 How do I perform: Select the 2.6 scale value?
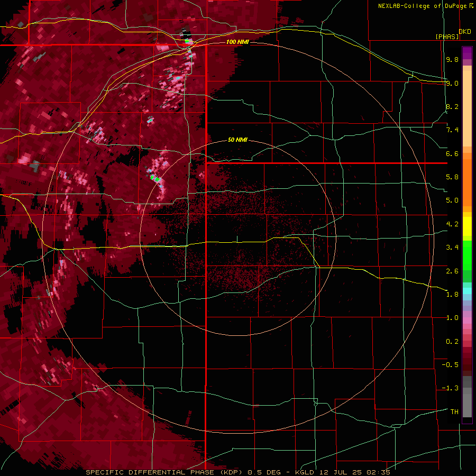[452, 271]
